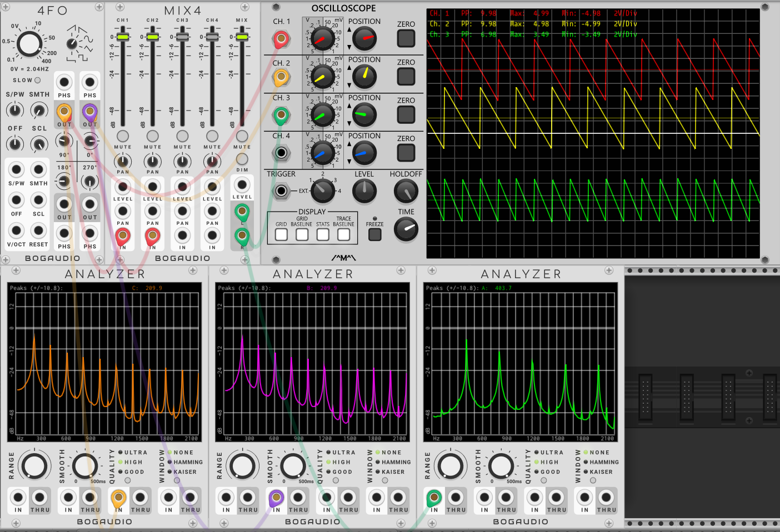Click the ZERO button for oscilloscope CH. 2
The image size is (780, 532).
click(x=406, y=77)
